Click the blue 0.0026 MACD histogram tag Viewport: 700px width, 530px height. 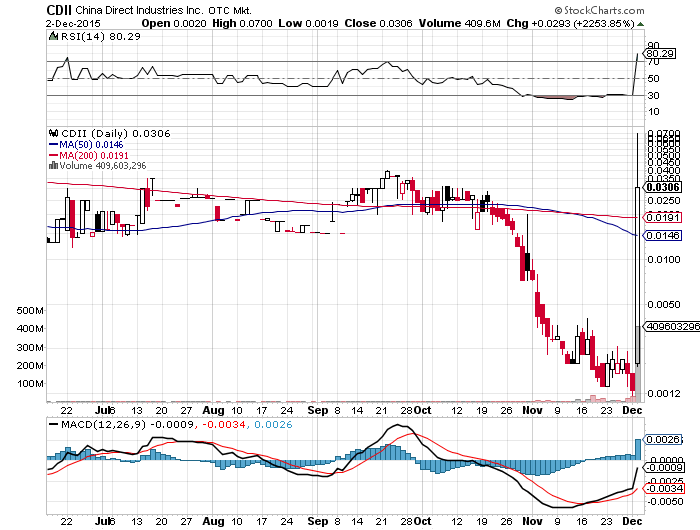pos(662,440)
